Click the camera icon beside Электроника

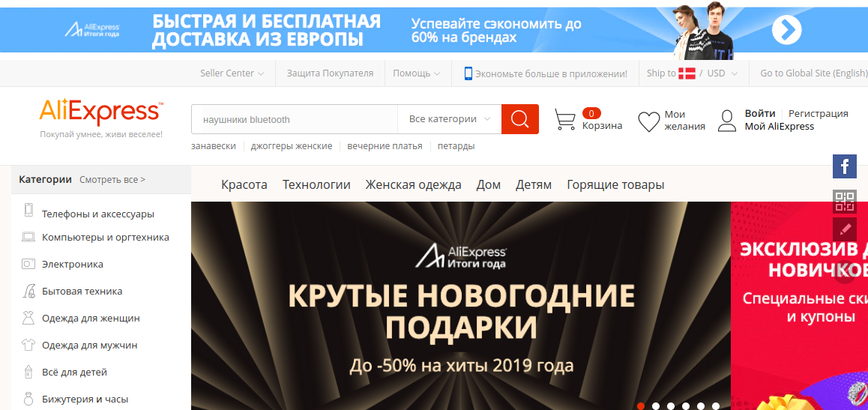pos(28,264)
